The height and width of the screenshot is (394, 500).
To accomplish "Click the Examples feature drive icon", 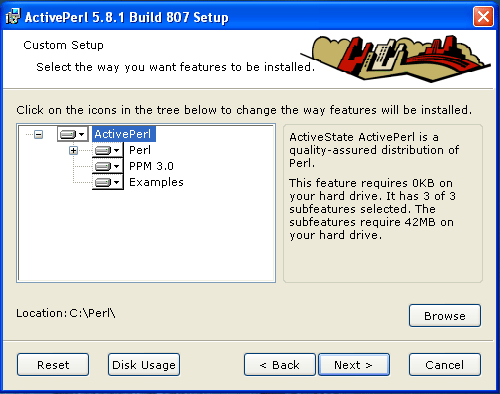I will [x=103, y=182].
